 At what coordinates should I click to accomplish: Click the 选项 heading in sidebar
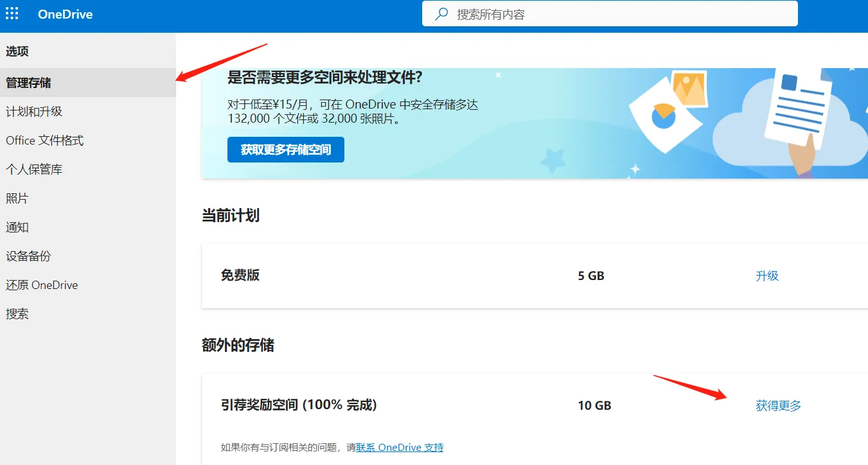coord(17,51)
